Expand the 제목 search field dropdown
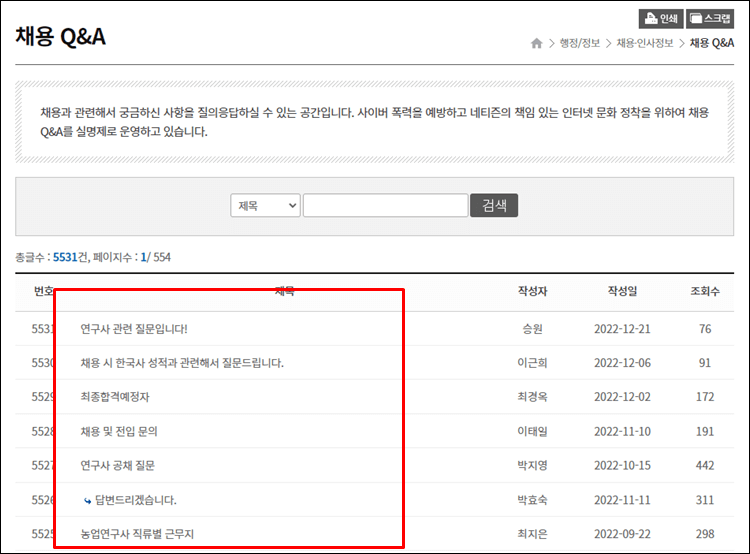Image resolution: width=750 pixels, height=554 pixels. click(x=265, y=206)
